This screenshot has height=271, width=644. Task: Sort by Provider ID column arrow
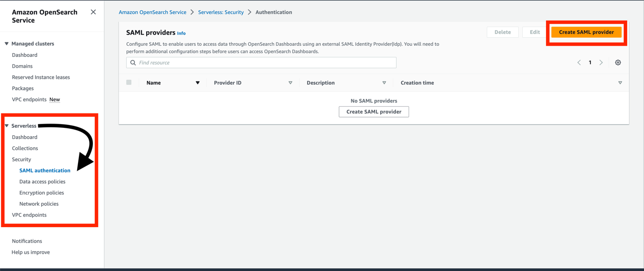tap(290, 83)
